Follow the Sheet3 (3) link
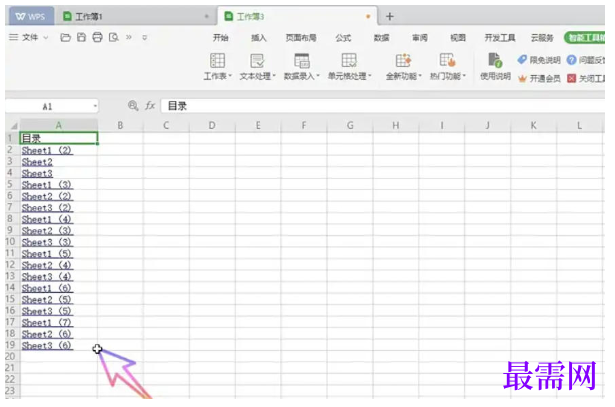The height and width of the screenshot is (407, 615). coord(47,242)
